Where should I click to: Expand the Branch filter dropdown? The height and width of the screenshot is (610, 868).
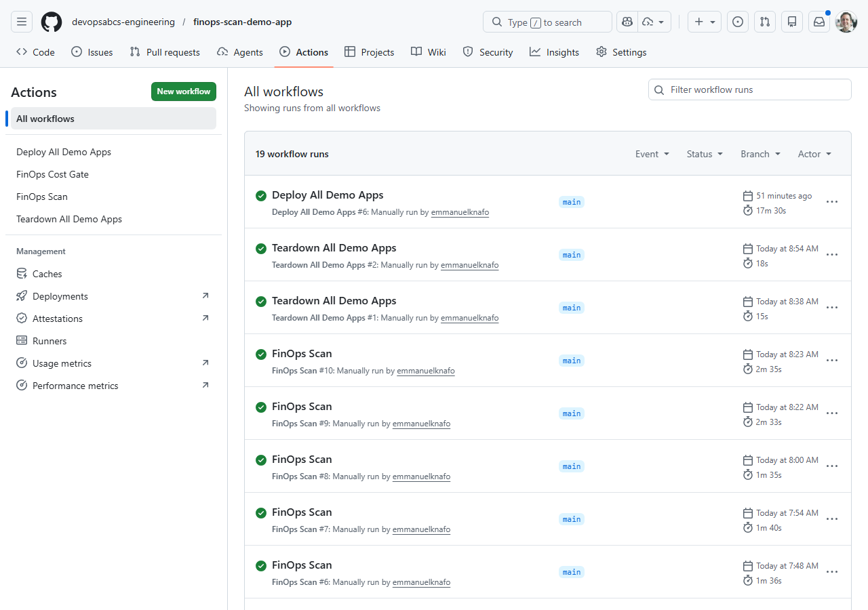tap(759, 154)
